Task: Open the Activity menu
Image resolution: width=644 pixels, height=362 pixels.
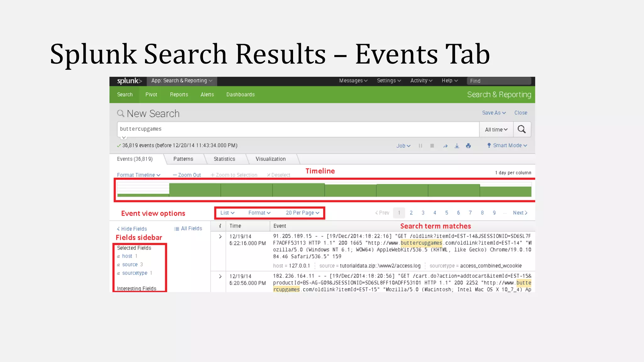Action: (421, 81)
